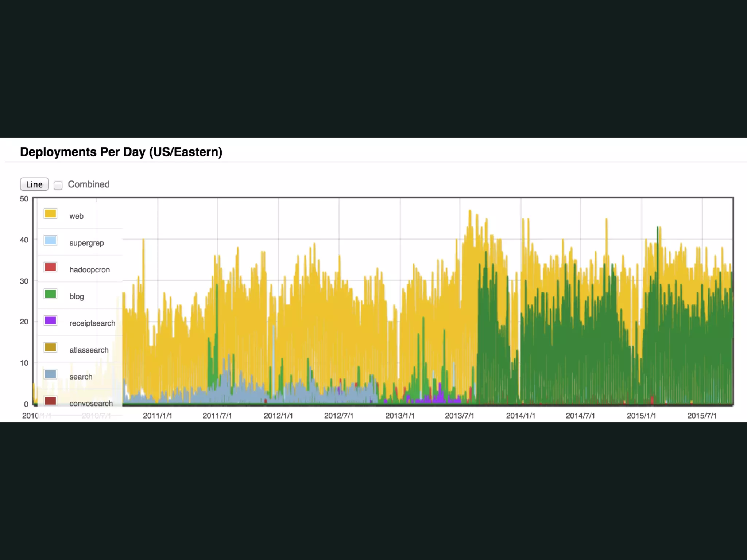Click the 2011/1/1 x-axis date label
Image resolution: width=747 pixels, height=560 pixels.
coord(157,416)
